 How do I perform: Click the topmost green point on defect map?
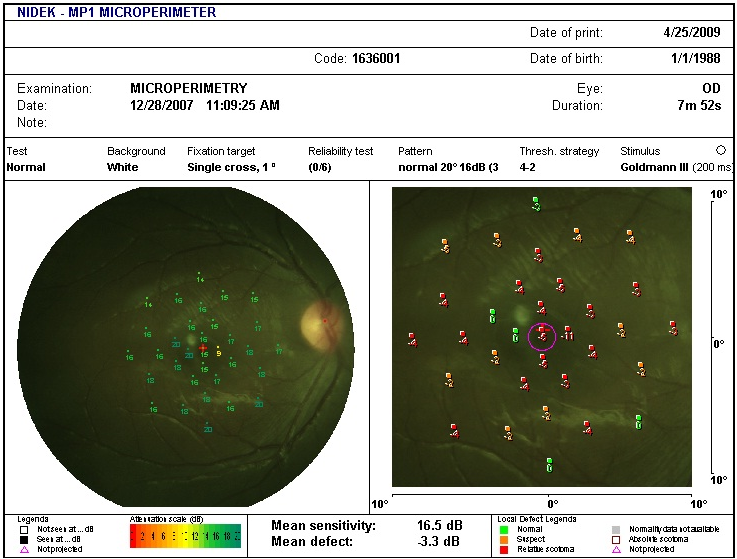535,204
